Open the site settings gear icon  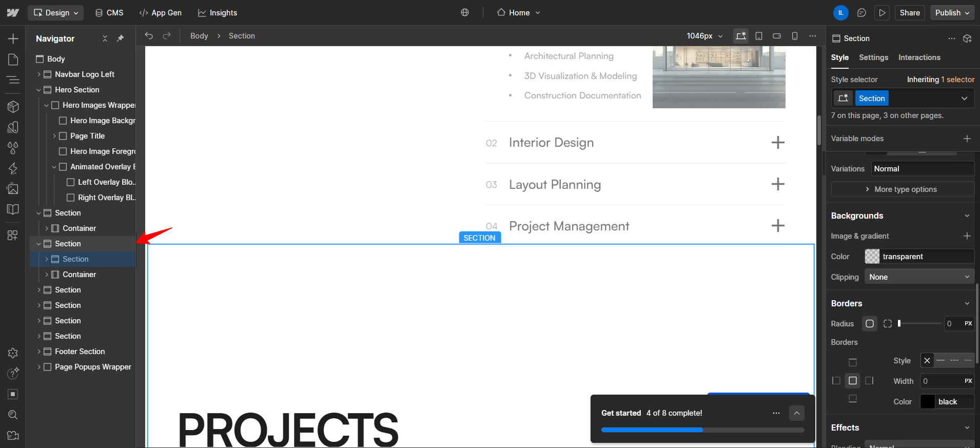click(13, 353)
